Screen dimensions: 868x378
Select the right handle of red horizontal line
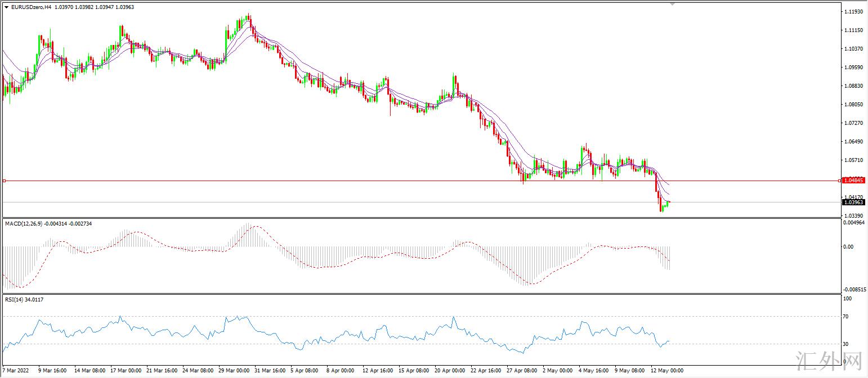840,181
